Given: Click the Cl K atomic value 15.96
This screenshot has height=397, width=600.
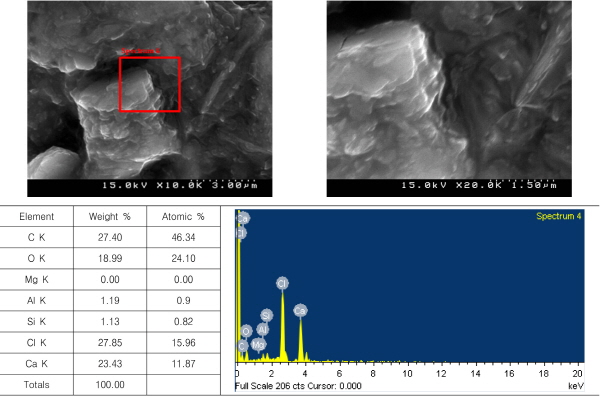Looking at the screenshot, I should pyautogui.click(x=183, y=343).
